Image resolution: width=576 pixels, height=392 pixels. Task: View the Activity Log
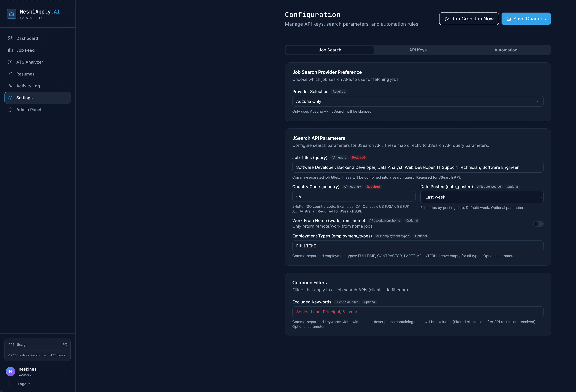point(28,86)
